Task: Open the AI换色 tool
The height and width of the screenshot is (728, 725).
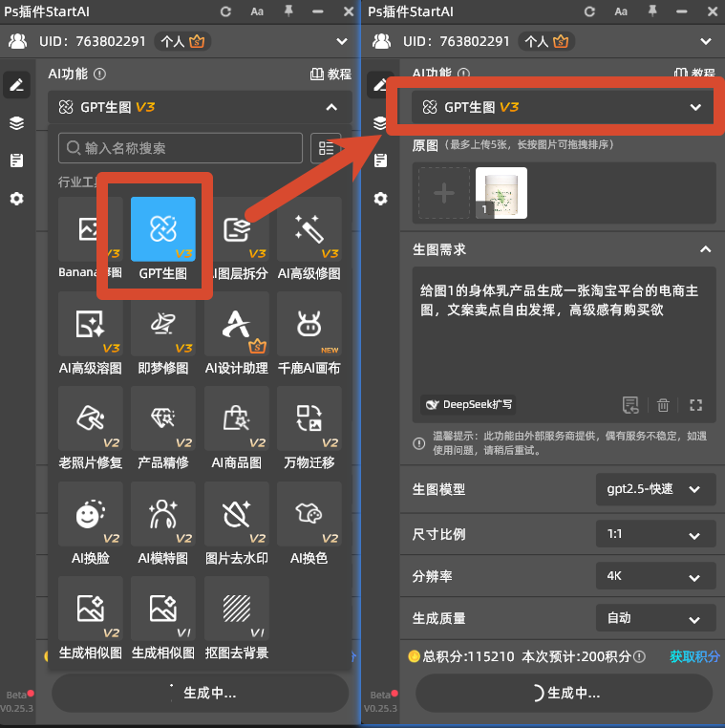Action: (309, 513)
